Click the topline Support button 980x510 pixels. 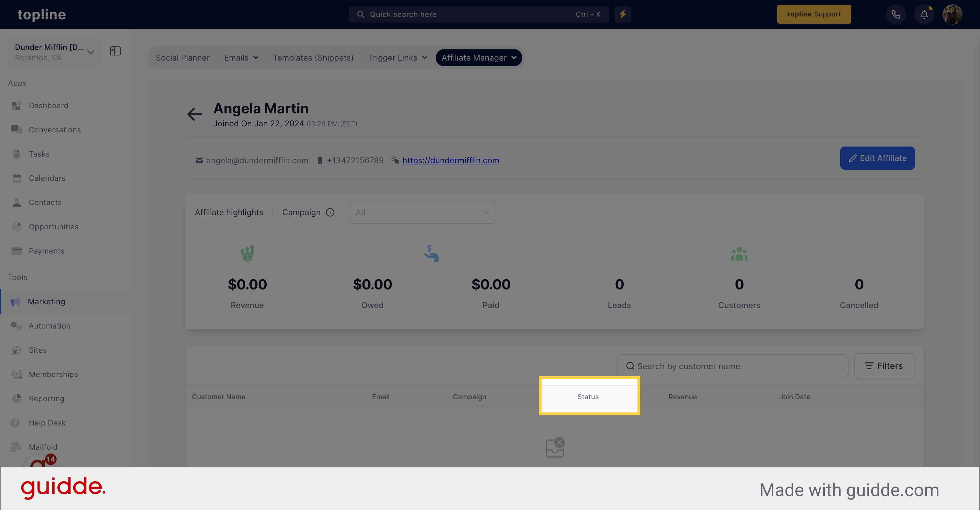click(x=814, y=14)
